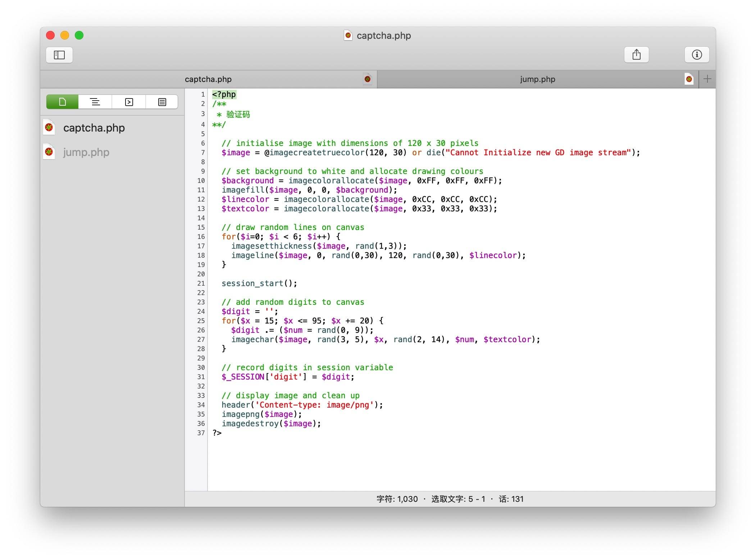Viewport: 756px width, 560px height.
Task: Toggle the sidebar panel button
Action: coord(59,55)
